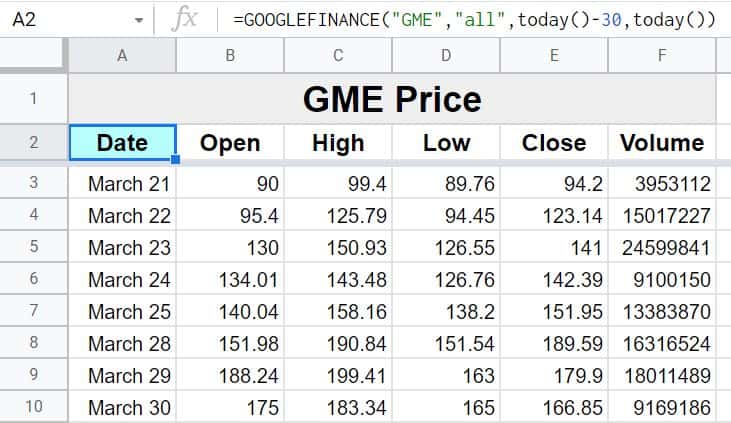The width and height of the screenshot is (731, 423).
Task: Select the Low header cell
Action: pos(446,142)
